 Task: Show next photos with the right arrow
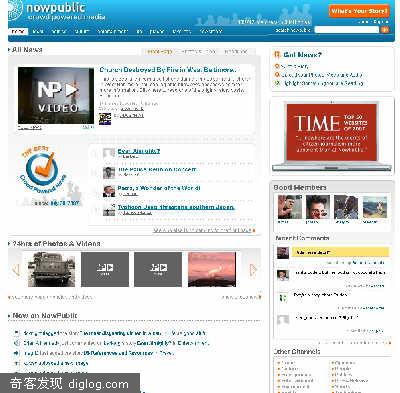[x=253, y=270]
